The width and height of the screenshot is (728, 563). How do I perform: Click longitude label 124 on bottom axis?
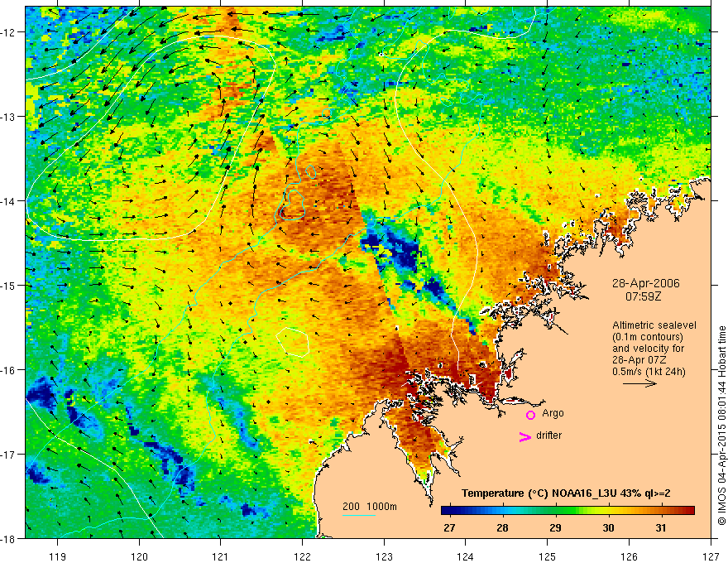(466, 556)
